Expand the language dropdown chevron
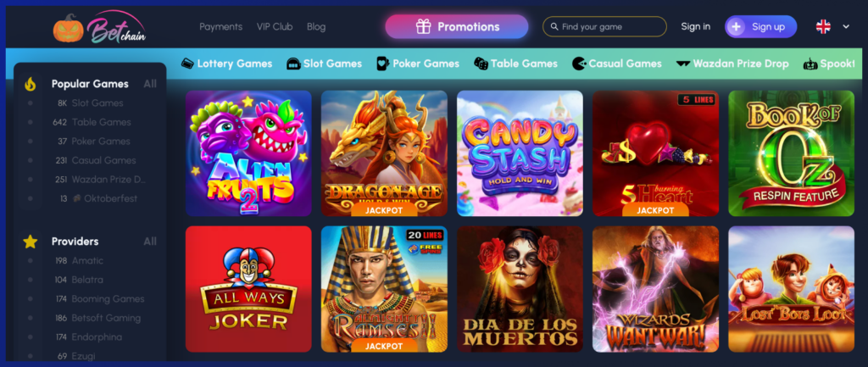The image size is (868, 367). [x=846, y=26]
